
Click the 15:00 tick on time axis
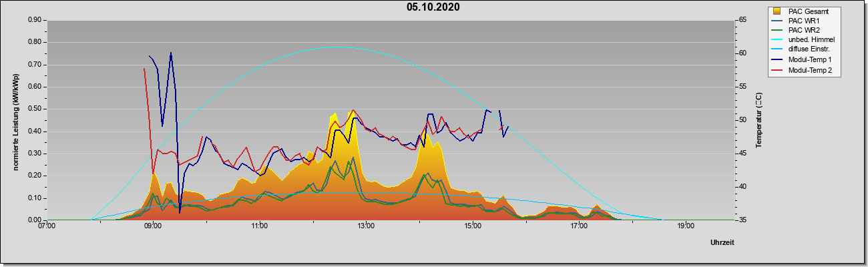point(473,226)
